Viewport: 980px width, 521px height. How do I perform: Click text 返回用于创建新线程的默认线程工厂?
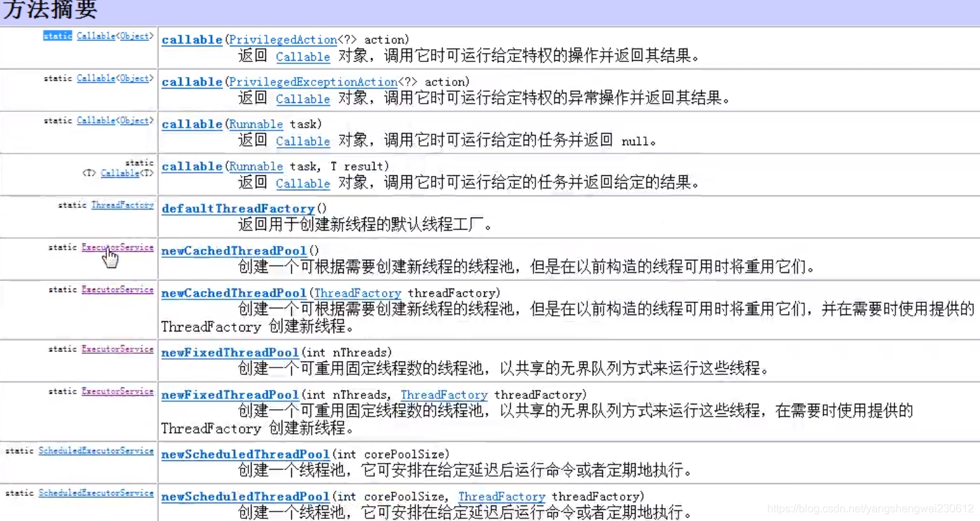click(365, 224)
